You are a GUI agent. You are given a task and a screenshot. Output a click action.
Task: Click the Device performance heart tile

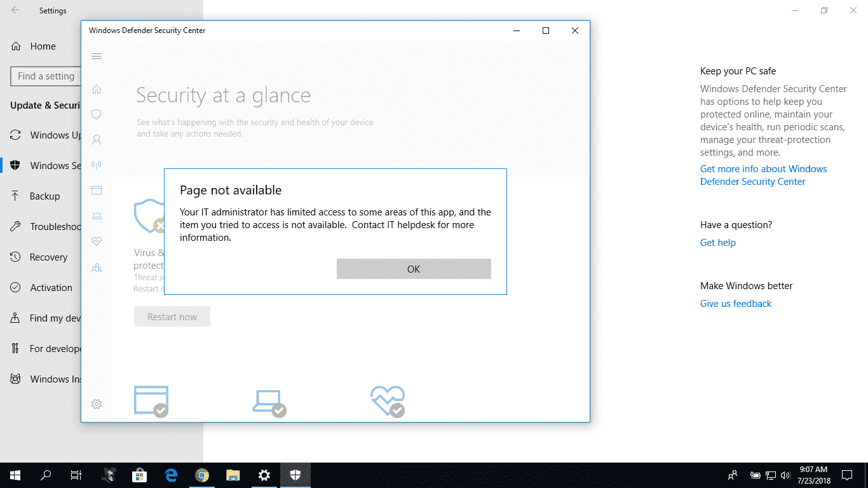pos(388,401)
